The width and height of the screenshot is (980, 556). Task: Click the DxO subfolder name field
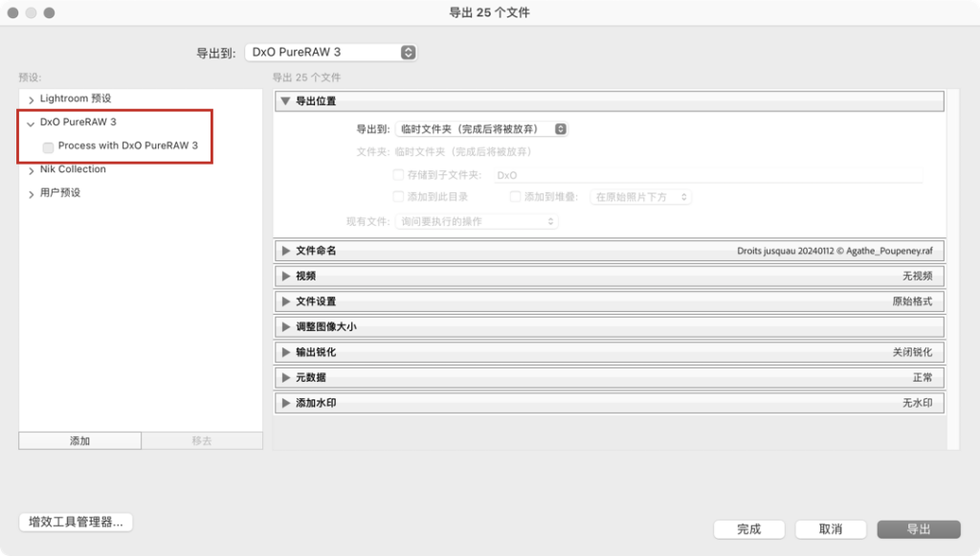(708, 175)
